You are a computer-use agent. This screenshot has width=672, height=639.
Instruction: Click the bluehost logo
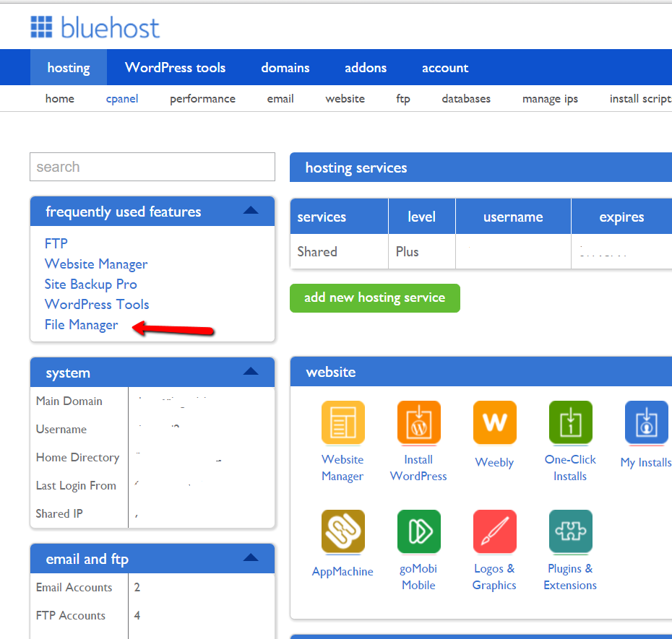(x=95, y=27)
